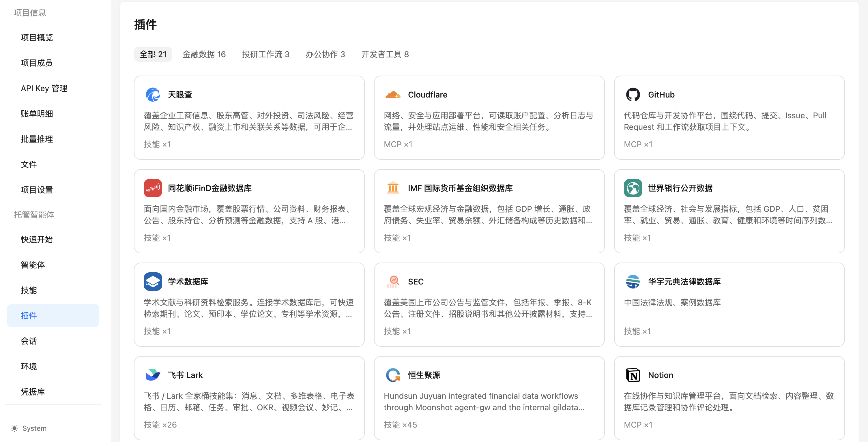Open the Notion plugin card title
The height and width of the screenshot is (442, 868).
661,375
